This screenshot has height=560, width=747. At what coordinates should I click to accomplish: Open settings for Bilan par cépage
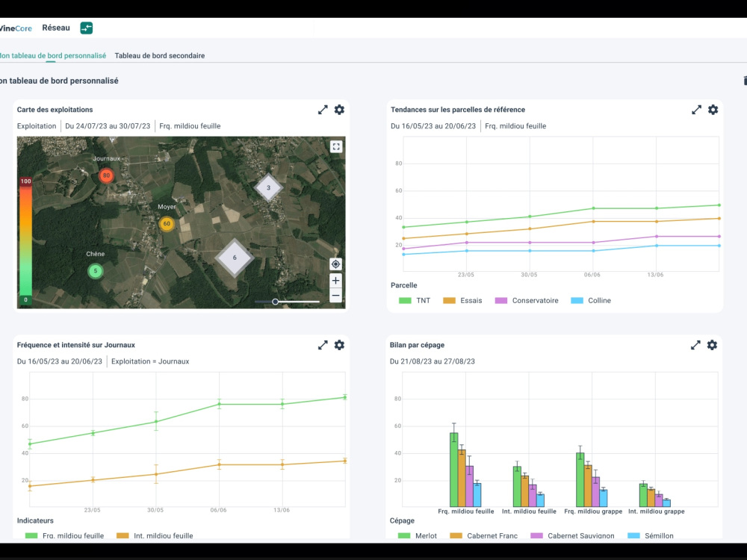tap(712, 345)
